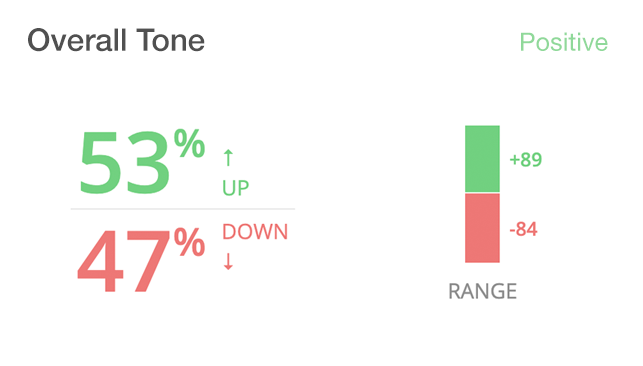Click the green up arrow icon
The height and width of the screenshot is (366, 643).
point(228,158)
